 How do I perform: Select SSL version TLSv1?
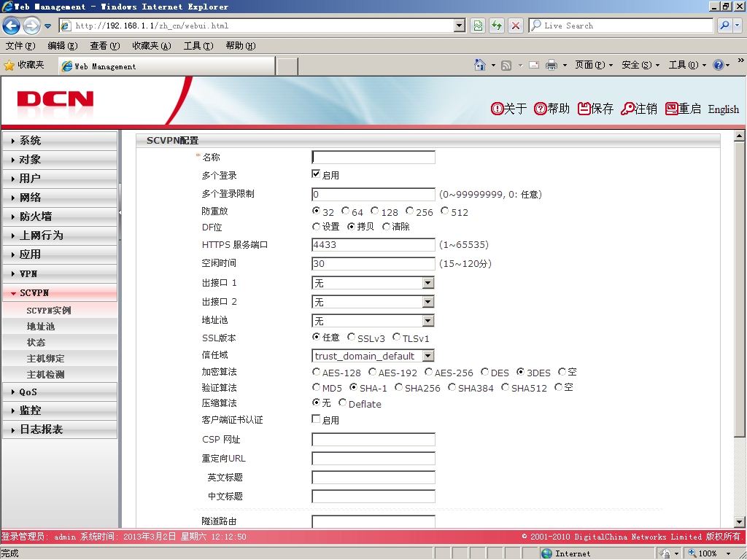[x=396, y=337]
